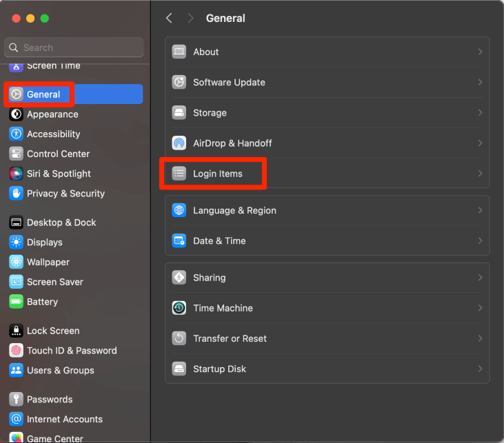
Task: Open Transfer or Reset options
Action: click(x=230, y=338)
